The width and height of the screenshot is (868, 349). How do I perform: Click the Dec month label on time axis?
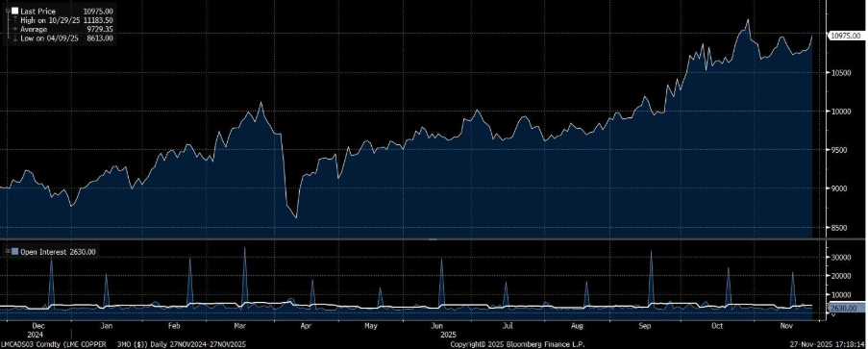tap(39, 326)
